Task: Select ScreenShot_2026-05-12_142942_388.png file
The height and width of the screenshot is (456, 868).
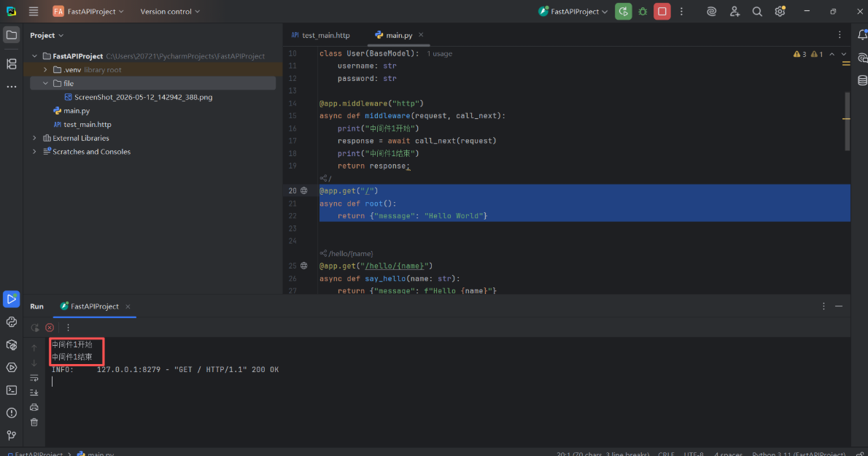Action: pos(144,97)
